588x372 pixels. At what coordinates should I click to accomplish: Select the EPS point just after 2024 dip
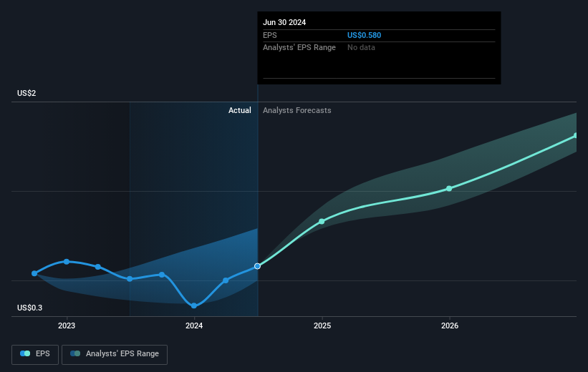click(x=226, y=280)
